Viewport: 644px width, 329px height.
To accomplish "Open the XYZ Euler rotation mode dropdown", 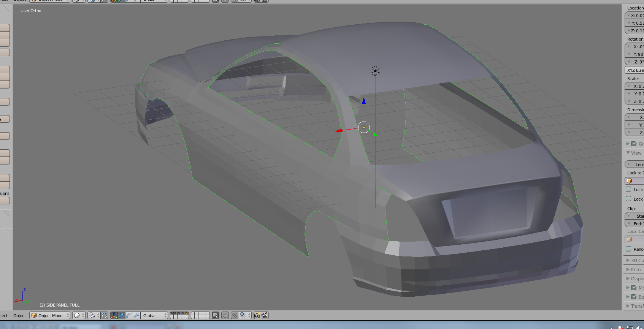I will click(x=634, y=70).
